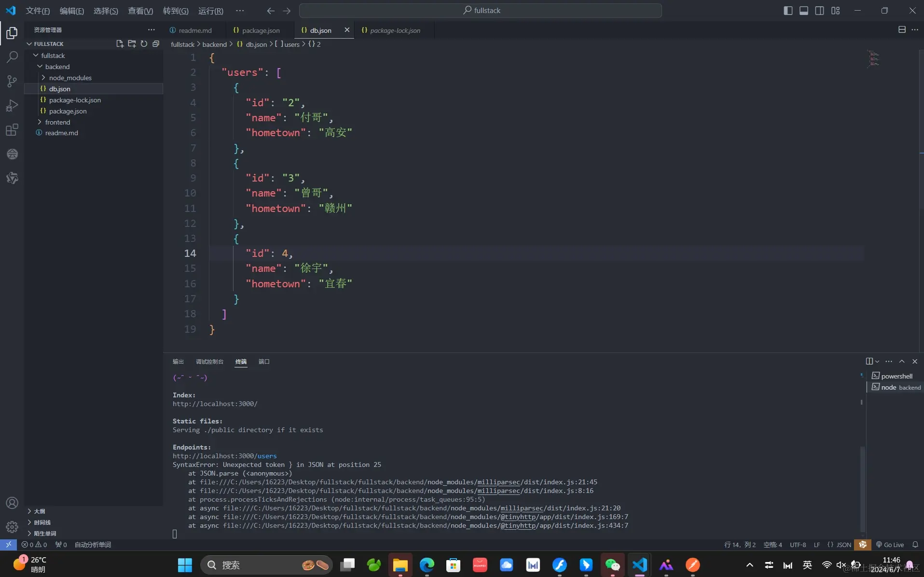Open terminal launch profile dropdown arrow

click(877, 361)
